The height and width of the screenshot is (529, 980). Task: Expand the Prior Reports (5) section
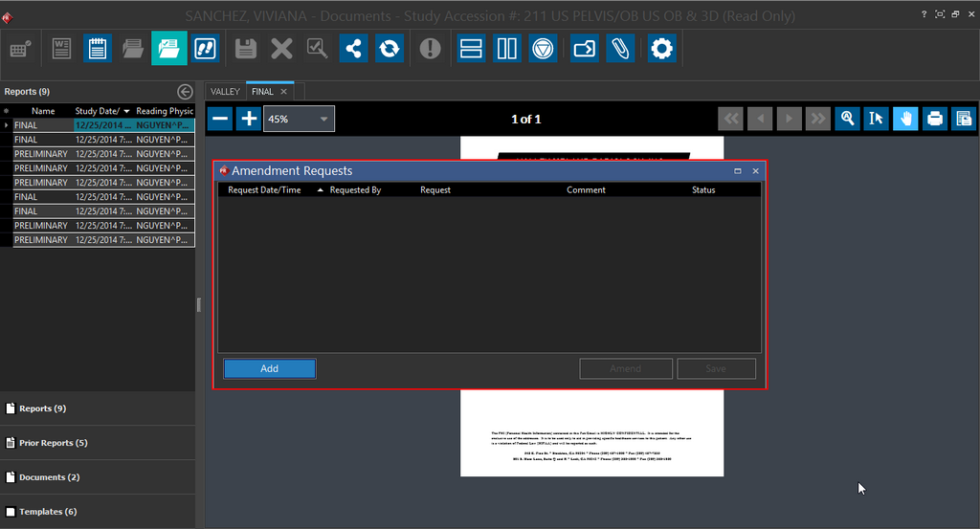(54, 443)
